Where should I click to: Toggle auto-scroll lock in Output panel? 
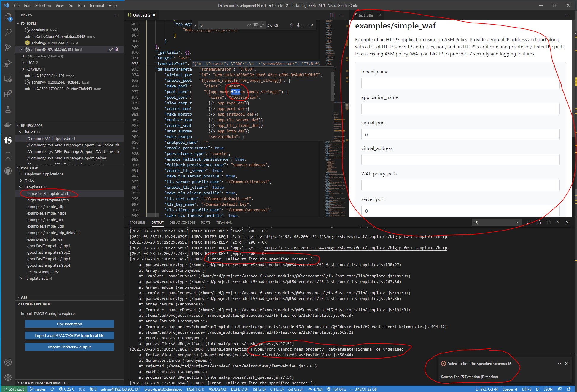click(539, 222)
